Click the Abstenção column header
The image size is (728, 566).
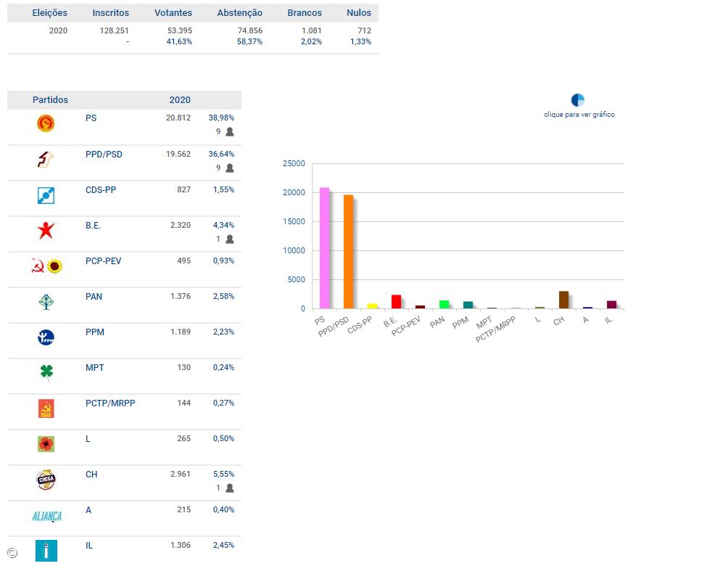tap(239, 13)
